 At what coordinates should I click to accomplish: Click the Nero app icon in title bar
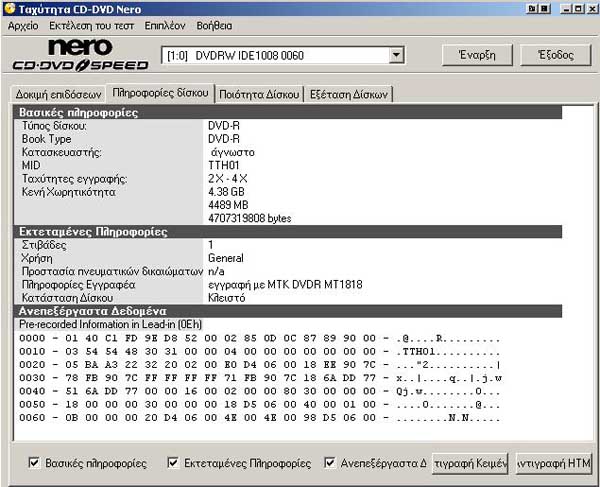9,8
